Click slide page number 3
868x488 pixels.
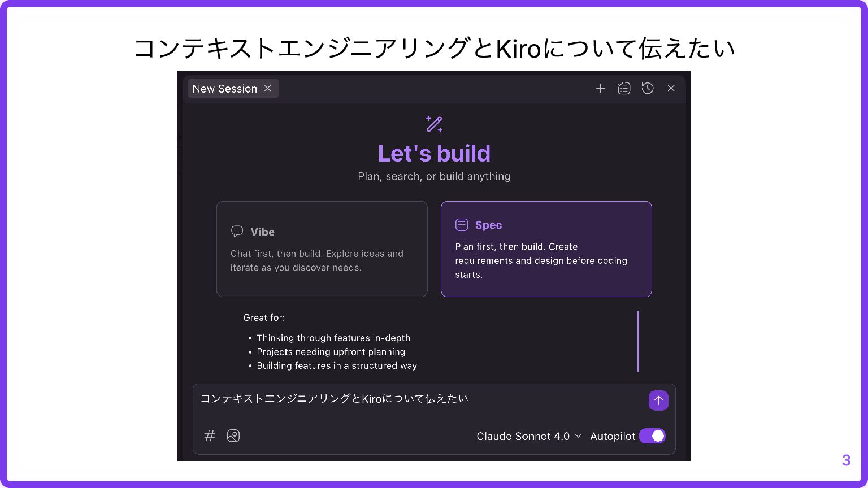pyautogui.click(x=846, y=460)
